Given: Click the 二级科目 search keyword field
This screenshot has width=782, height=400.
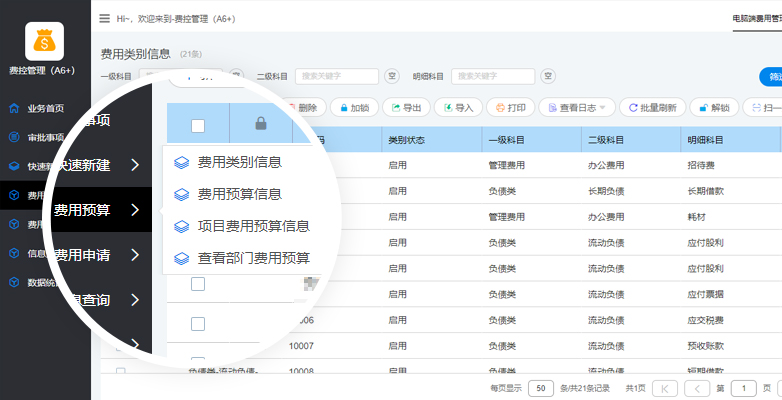Looking at the screenshot, I should (336, 76).
